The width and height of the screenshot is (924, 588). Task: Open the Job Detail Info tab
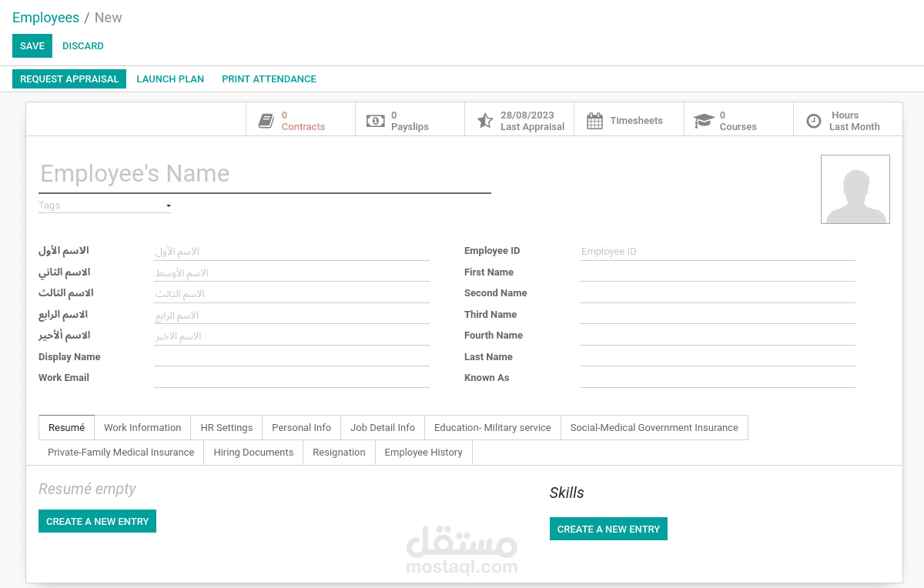click(383, 428)
